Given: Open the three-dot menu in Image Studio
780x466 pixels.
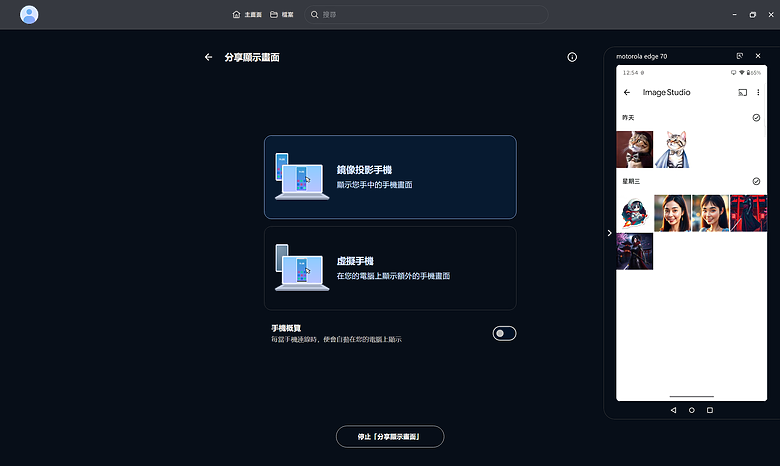Looking at the screenshot, I should (758, 93).
